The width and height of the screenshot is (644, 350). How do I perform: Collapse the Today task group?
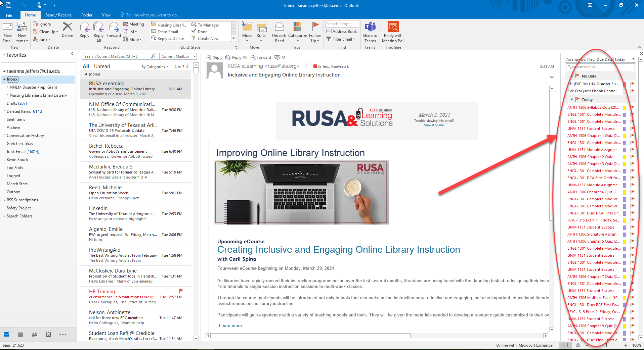571,100
